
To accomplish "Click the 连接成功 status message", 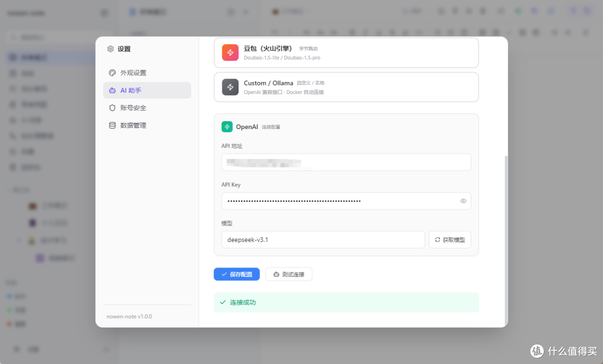I will [346, 302].
